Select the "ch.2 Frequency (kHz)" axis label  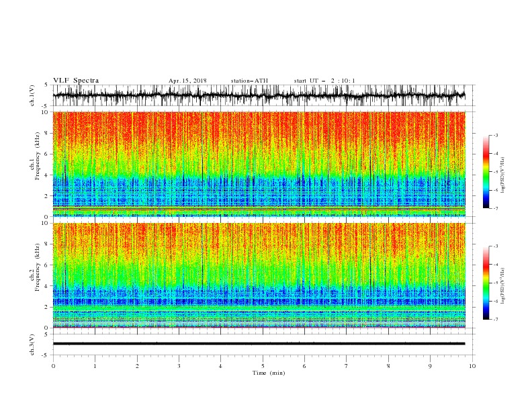[x=35, y=267]
